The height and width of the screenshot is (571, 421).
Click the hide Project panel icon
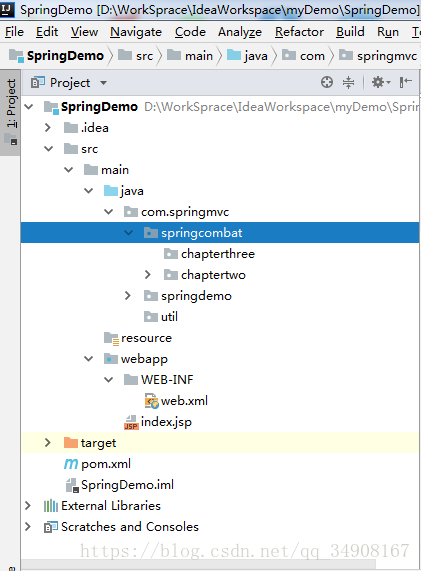click(x=405, y=82)
